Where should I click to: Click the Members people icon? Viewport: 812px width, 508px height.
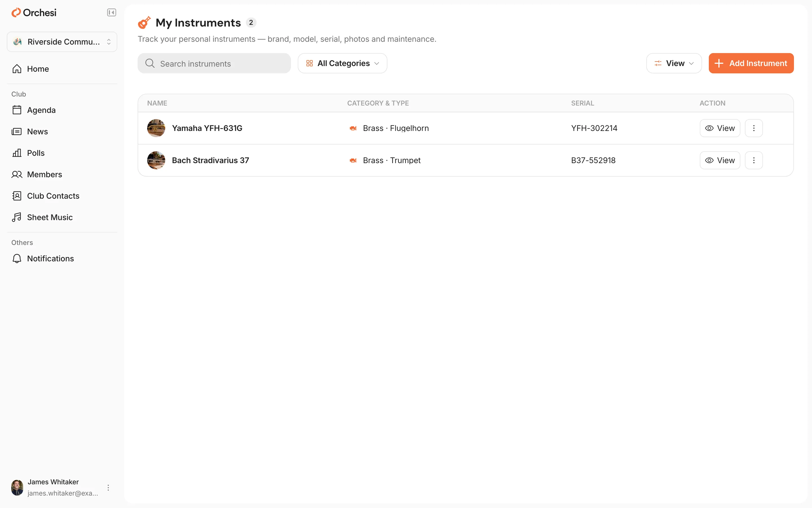tap(17, 175)
